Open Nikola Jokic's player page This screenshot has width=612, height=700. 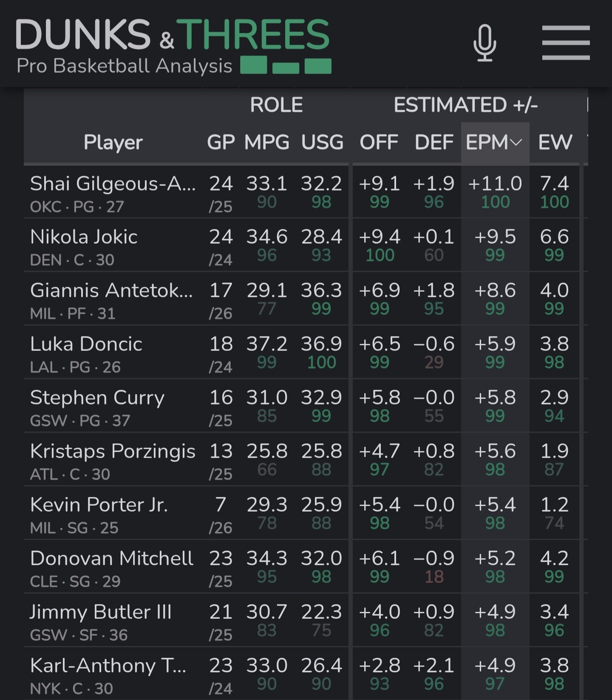coord(84,237)
